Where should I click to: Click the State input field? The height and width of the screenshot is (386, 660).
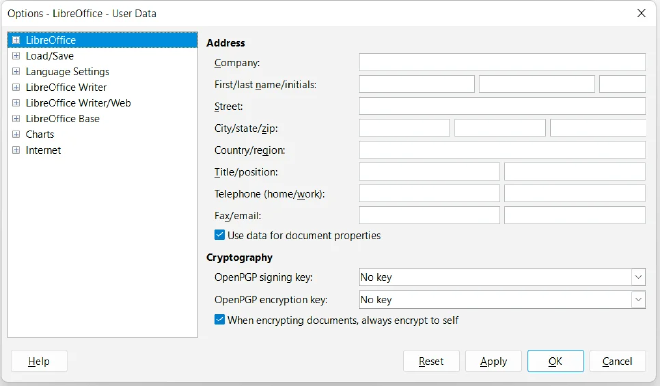500,128
